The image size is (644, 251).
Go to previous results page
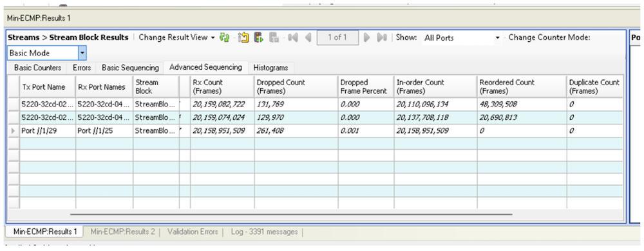pyautogui.click(x=308, y=37)
